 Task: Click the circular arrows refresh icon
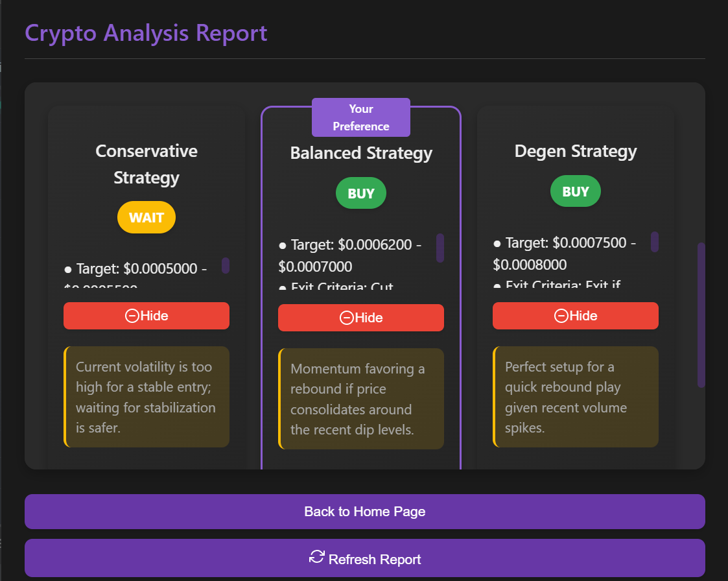click(x=317, y=557)
